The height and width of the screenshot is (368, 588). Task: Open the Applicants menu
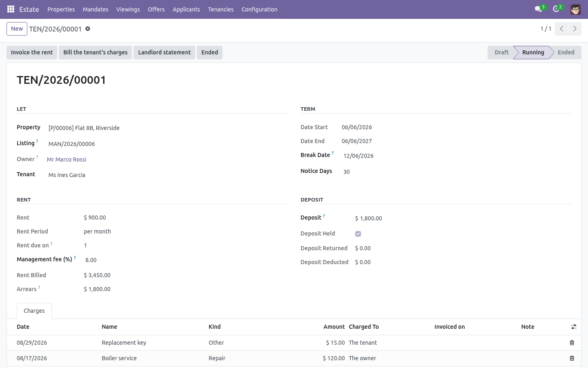point(186,9)
